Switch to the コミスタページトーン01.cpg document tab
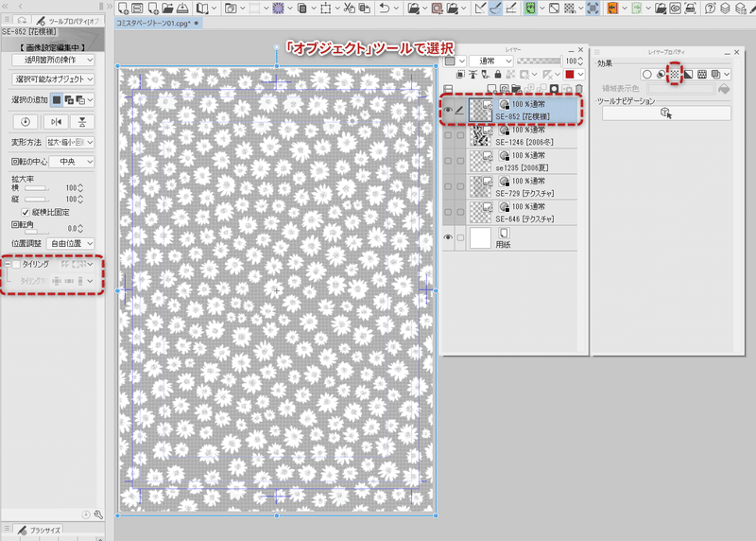Viewport: 756px width, 541px height. point(157,23)
